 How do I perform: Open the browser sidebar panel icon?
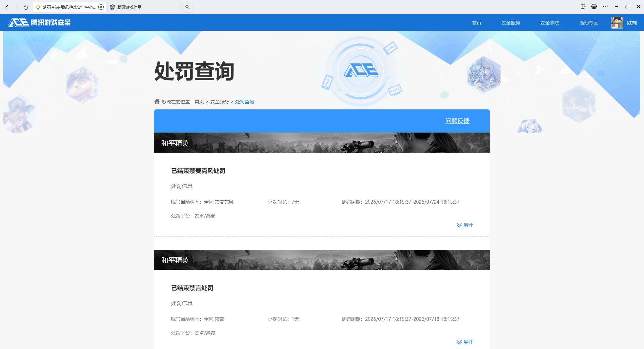pos(583,6)
